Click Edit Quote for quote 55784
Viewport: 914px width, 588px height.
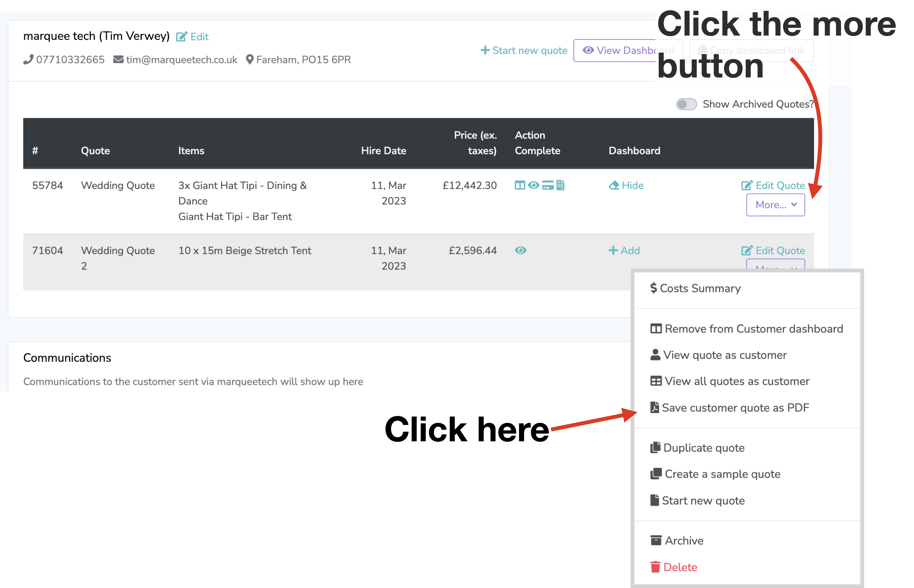click(x=773, y=185)
